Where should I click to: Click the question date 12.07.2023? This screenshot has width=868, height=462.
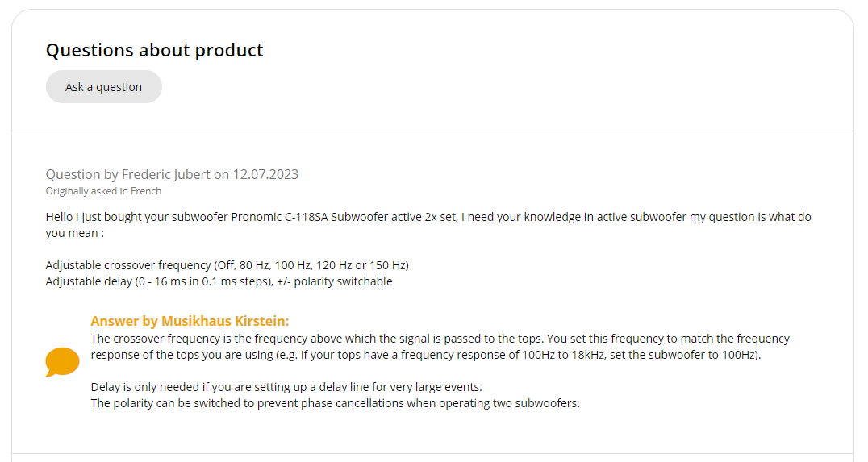click(x=265, y=174)
